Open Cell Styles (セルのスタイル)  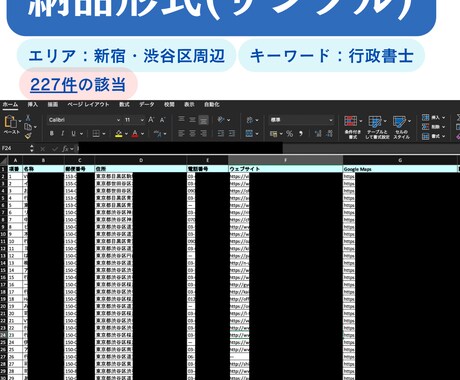click(x=401, y=127)
